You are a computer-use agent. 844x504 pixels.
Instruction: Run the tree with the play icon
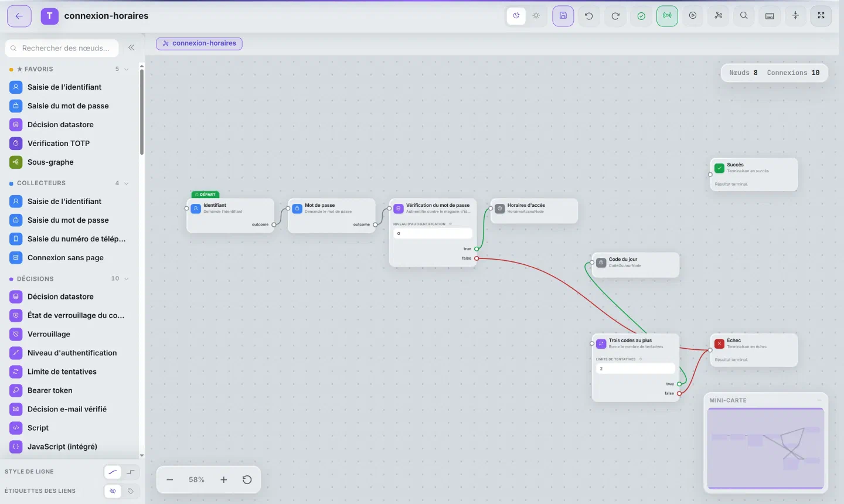coord(693,16)
